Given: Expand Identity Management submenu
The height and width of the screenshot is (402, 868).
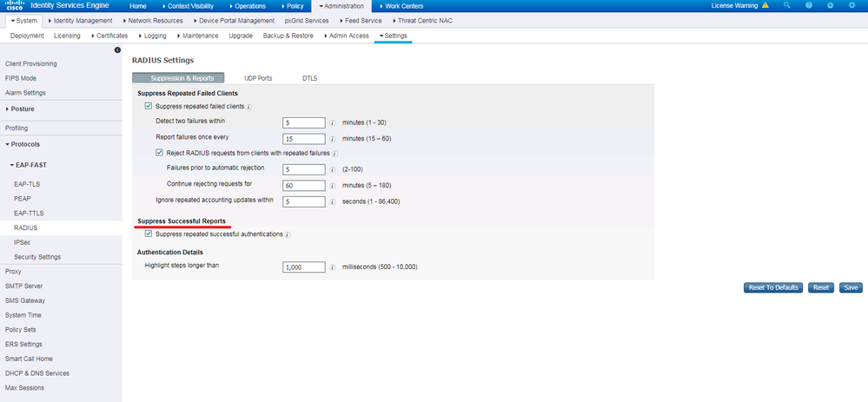Looking at the screenshot, I should 80,21.
